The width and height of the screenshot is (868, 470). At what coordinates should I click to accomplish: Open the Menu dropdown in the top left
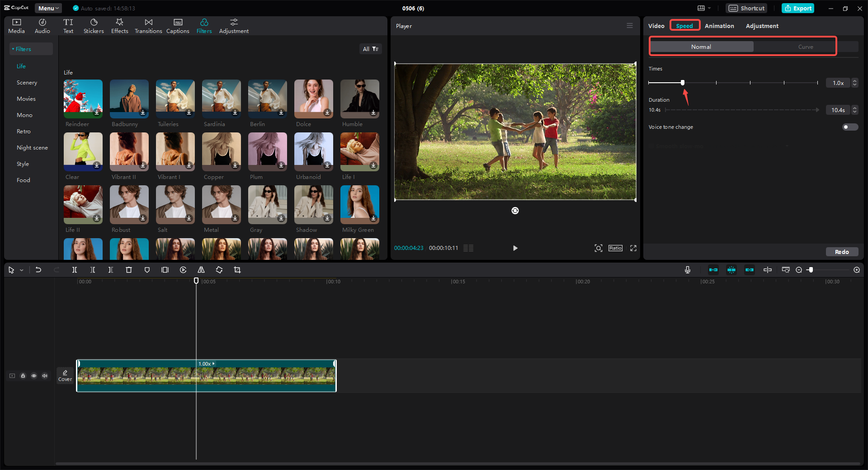click(48, 8)
